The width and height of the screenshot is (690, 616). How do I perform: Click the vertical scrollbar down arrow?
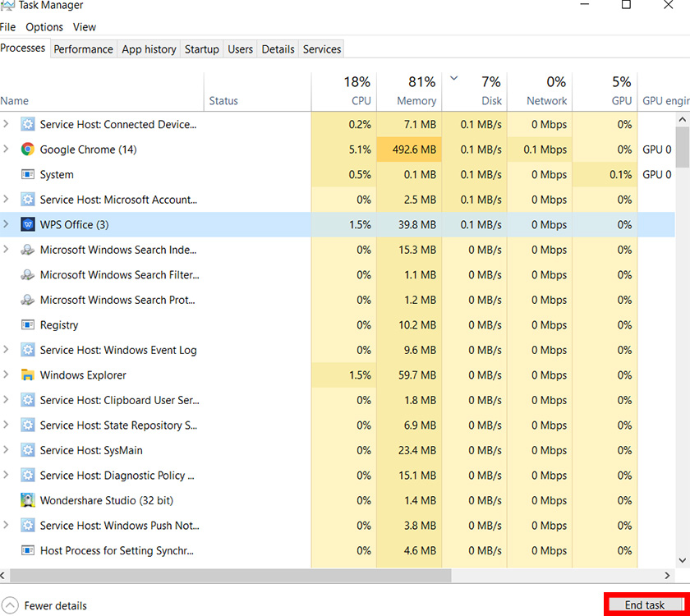682,561
